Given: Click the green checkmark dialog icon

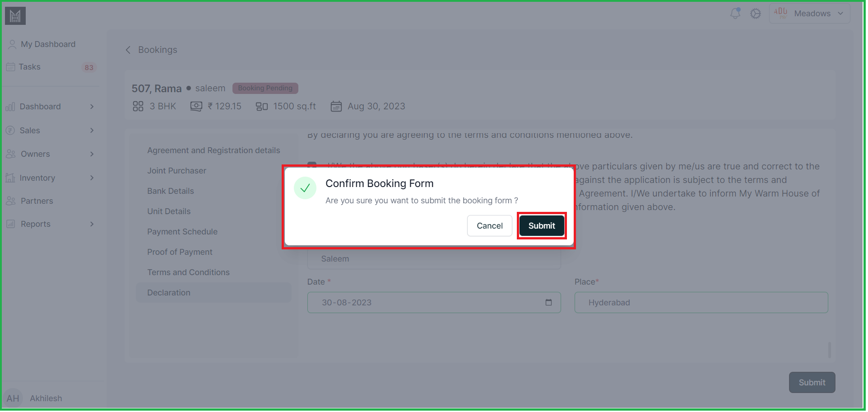Looking at the screenshot, I should [305, 188].
